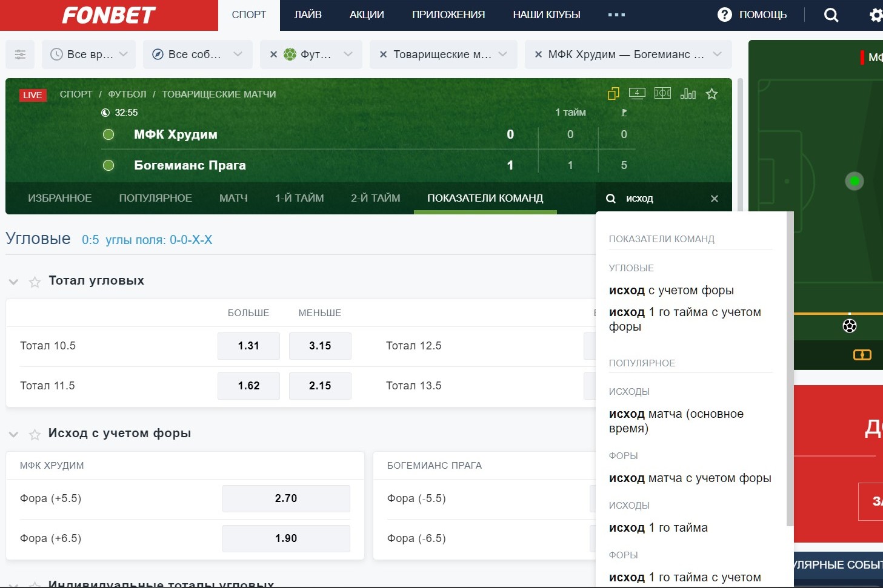
Task: Click the search suggestions scrollbar
Action: point(790,369)
